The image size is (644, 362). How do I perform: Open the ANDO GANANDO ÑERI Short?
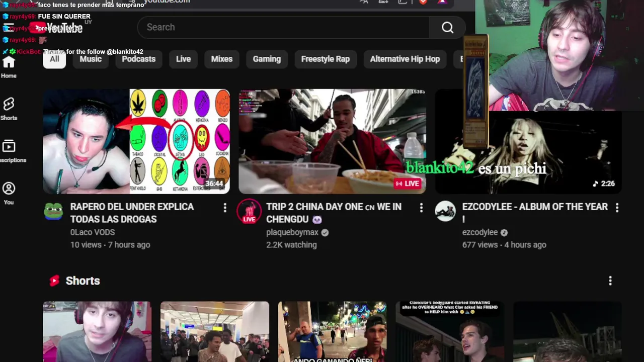(x=333, y=331)
